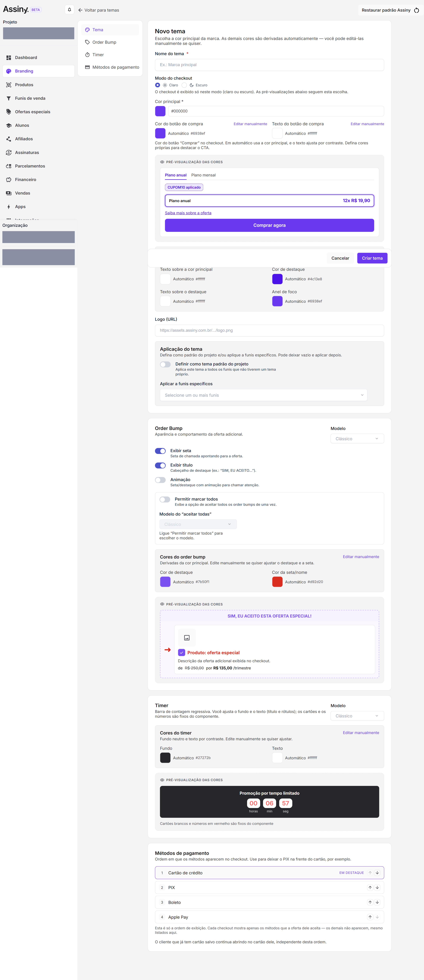Enable the Animação toggle
The width and height of the screenshot is (424, 980).
[160, 480]
